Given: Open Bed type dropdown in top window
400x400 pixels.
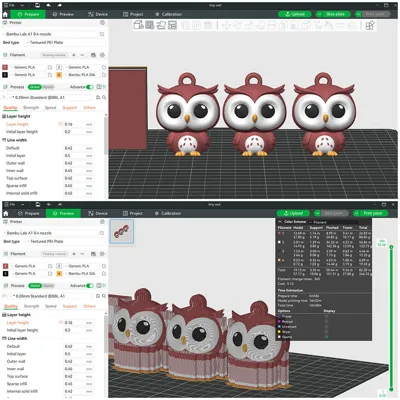Looking at the screenshot, I should point(65,43).
